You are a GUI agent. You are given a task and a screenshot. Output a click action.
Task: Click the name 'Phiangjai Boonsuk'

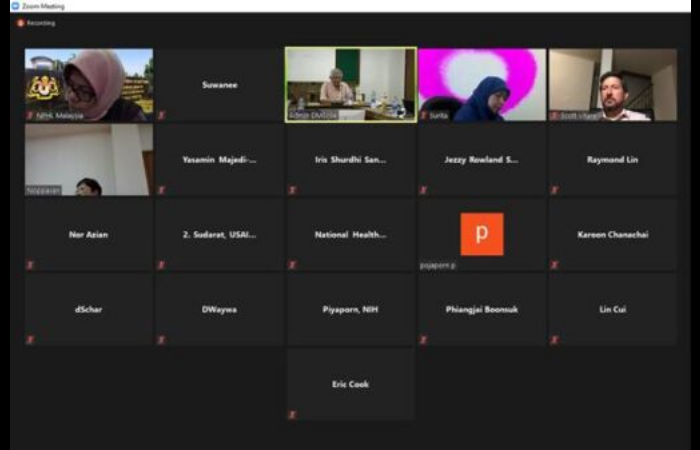click(x=482, y=309)
